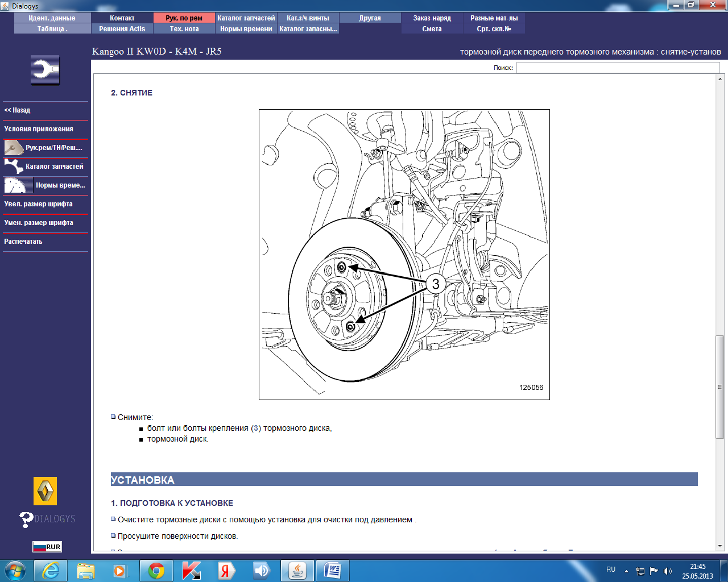Click the brake disc diagram image
This screenshot has height=582, width=728.
pyautogui.click(x=404, y=255)
